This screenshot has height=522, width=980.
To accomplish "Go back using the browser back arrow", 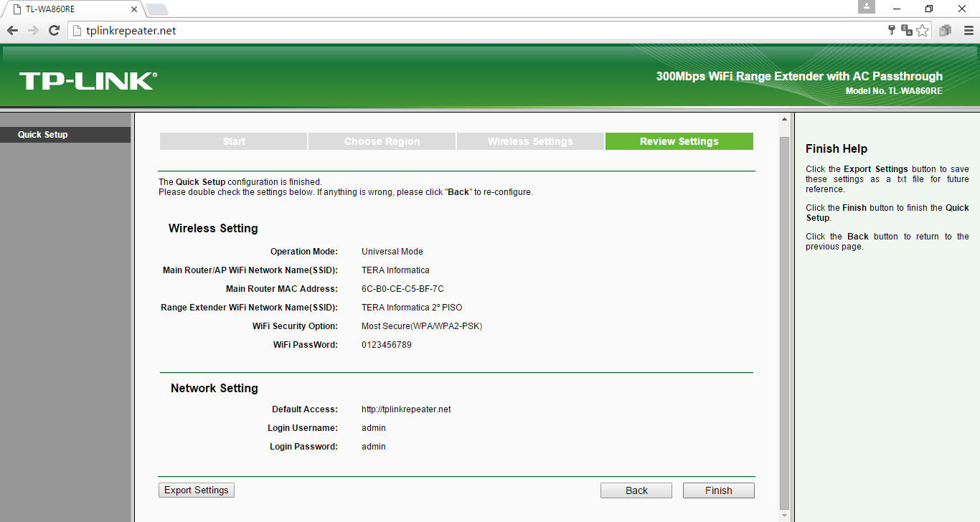I will click(12, 30).
